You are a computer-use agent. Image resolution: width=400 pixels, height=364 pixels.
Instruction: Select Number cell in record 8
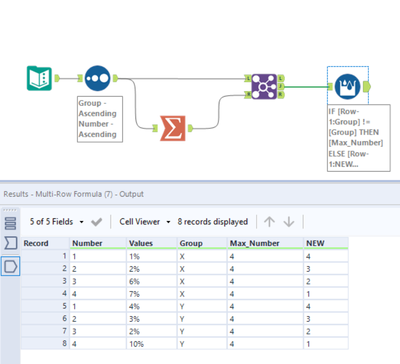coord(98,344)
